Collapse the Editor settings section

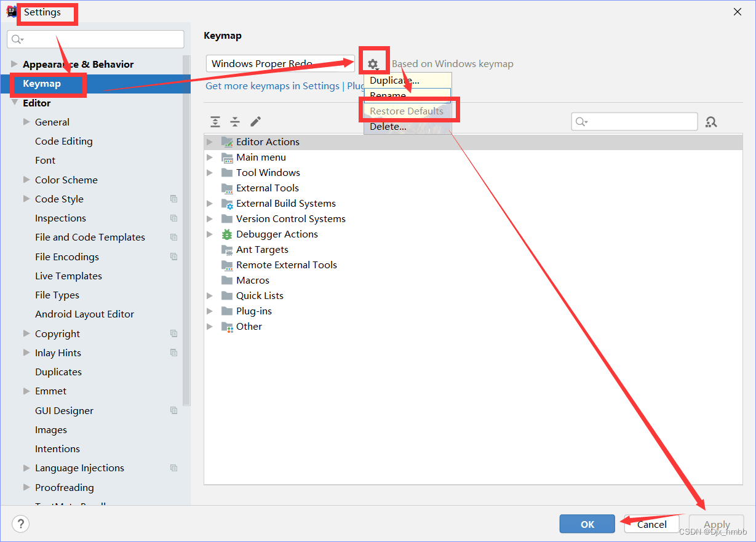click(x=14, y=103)
